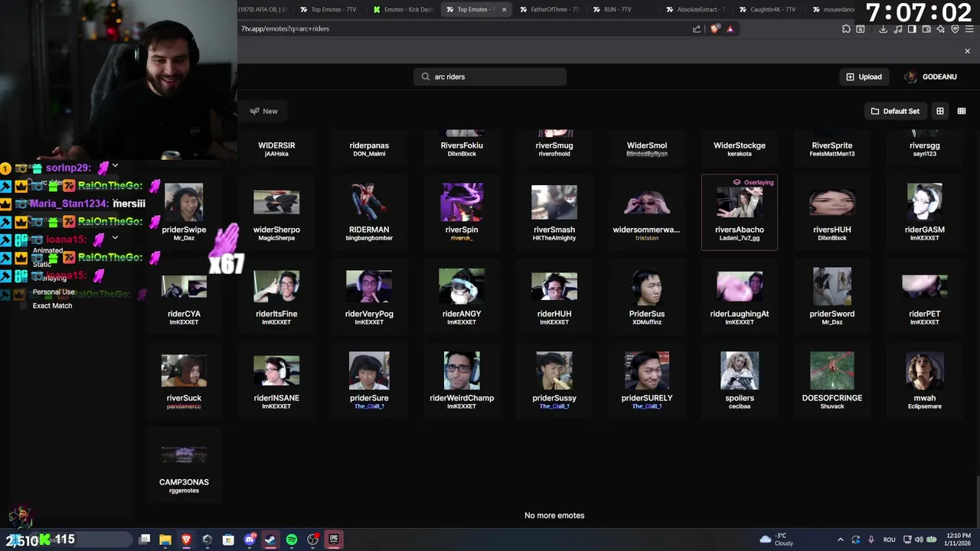The width and height of the screenshot is (980, 551).
Task: Click author link MagicSherpa
Action: click(x=276, y=238)
